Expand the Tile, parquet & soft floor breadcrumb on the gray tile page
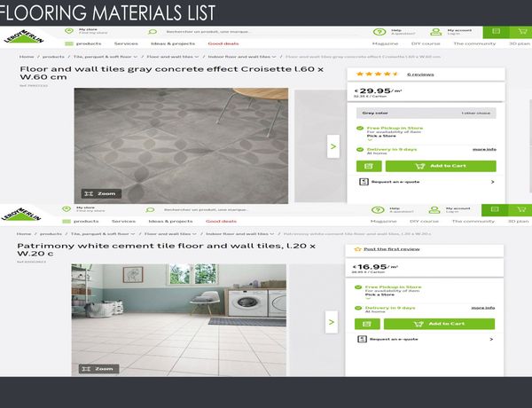This screenshot has width=532, height=408. (105, 56)
